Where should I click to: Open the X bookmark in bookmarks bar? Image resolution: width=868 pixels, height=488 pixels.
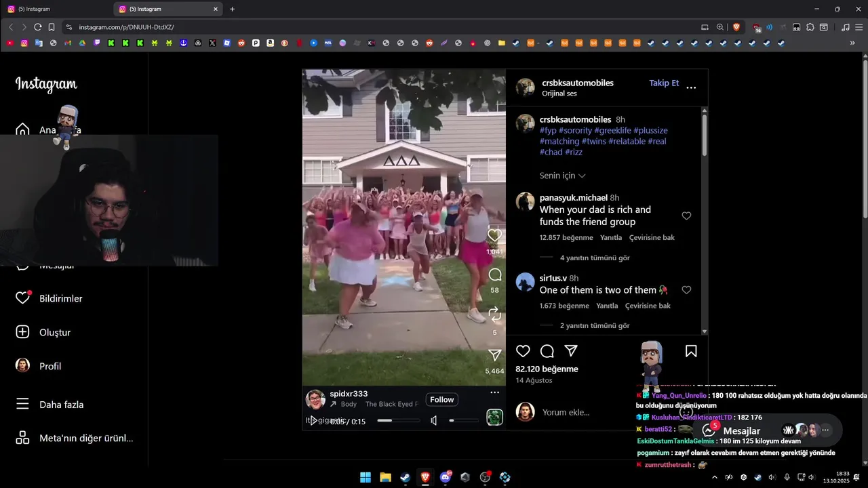point(212,43)
